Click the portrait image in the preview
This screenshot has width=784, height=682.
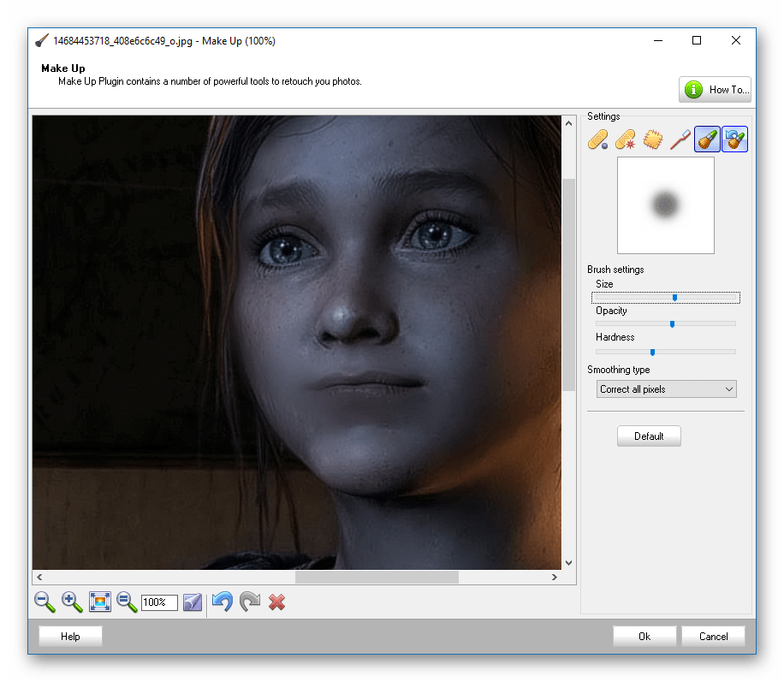[x=297, y=342]
